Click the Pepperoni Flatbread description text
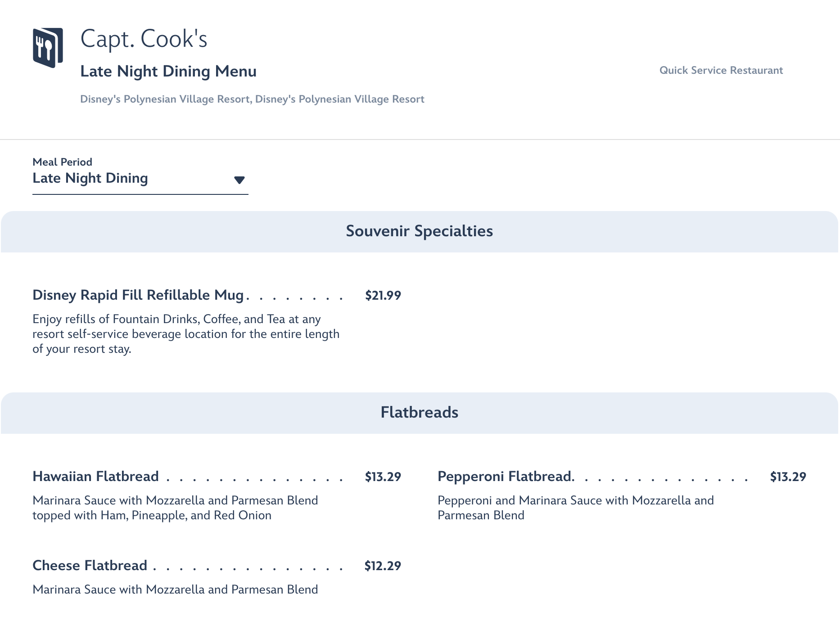Viewport: 840px width, 630px height. pos(575,508)
